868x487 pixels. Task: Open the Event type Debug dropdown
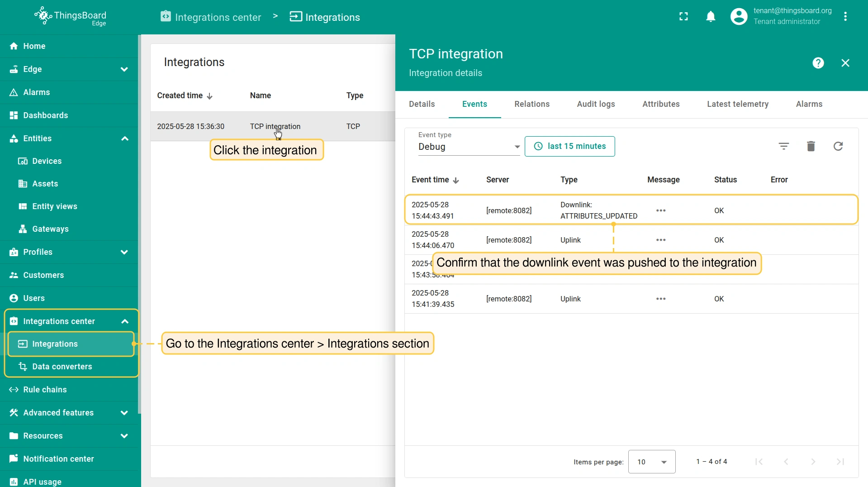click(x=469, y=147)
